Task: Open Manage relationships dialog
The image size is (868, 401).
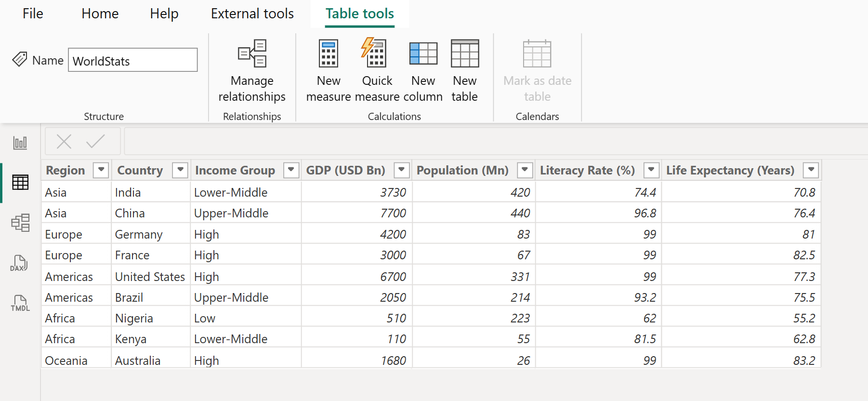Action: pyautogui.click(x=252, y=70)
